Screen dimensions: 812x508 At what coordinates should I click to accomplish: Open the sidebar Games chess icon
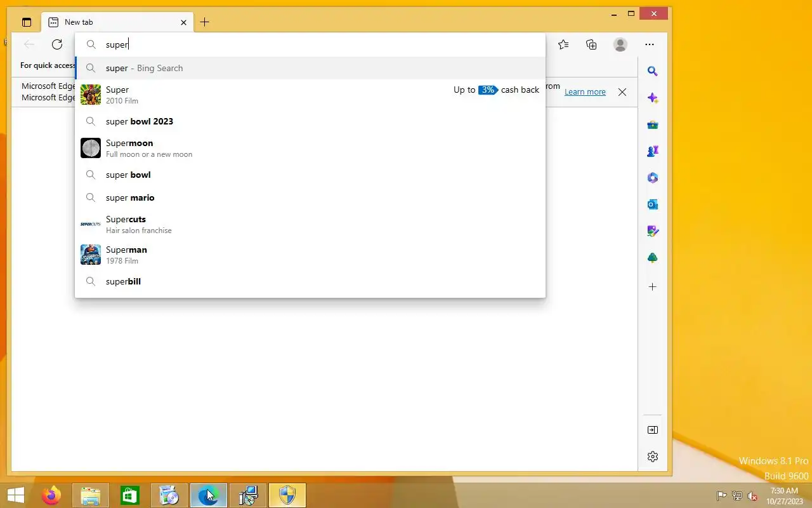tap(653, 151)
